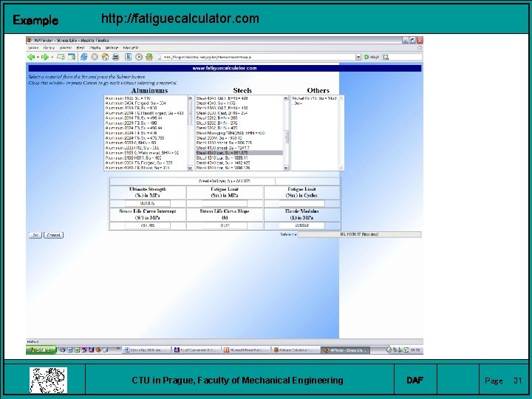Click Aluminums list scroll-down arrow

(x=190, y=168)
